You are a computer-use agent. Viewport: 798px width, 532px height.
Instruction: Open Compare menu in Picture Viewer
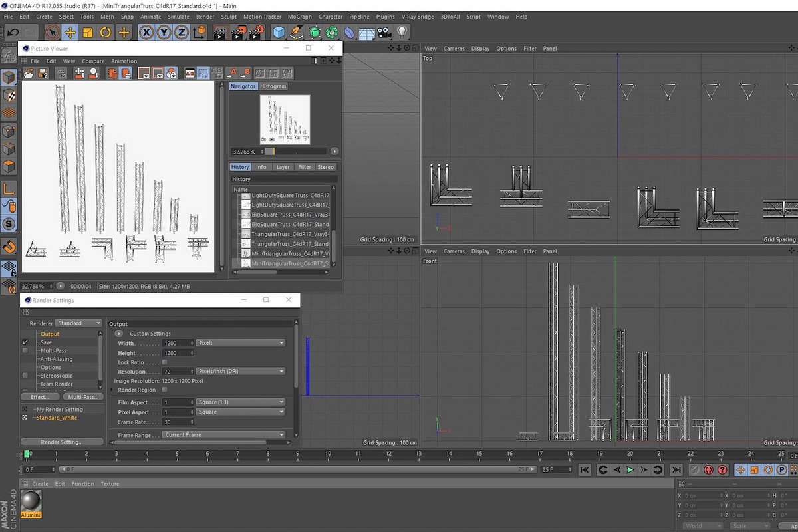click(93, 61)
